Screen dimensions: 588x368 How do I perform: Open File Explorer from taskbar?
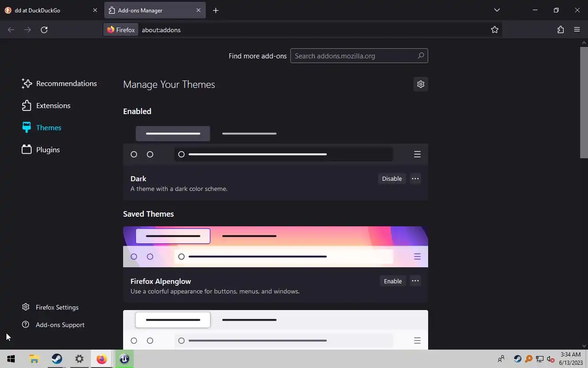(34, 359)
